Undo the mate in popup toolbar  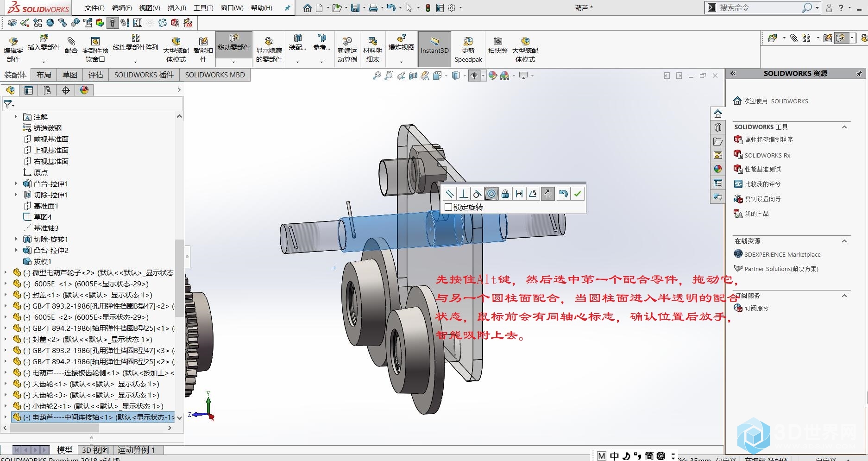click(x=563, y=194)
